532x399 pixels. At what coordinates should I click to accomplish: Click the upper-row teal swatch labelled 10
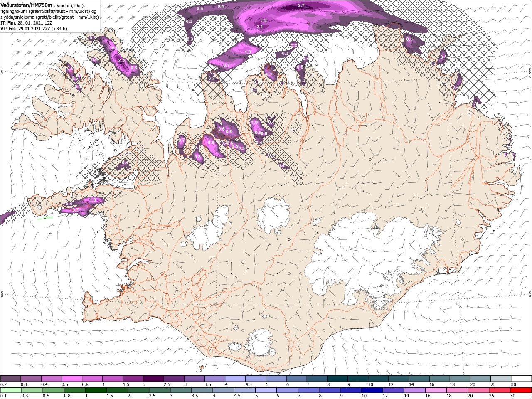pos(378,379)
